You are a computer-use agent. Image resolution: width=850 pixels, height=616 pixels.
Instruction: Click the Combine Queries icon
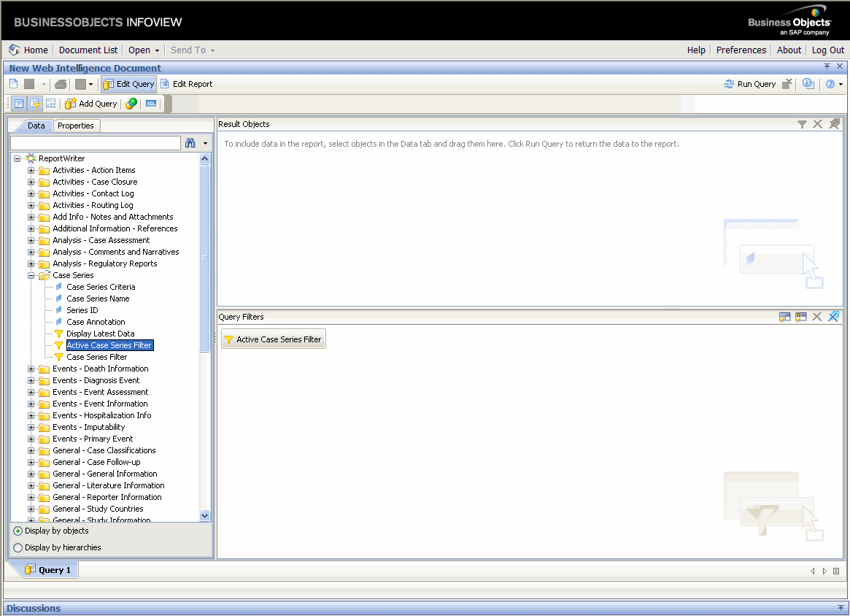point(131,104)
